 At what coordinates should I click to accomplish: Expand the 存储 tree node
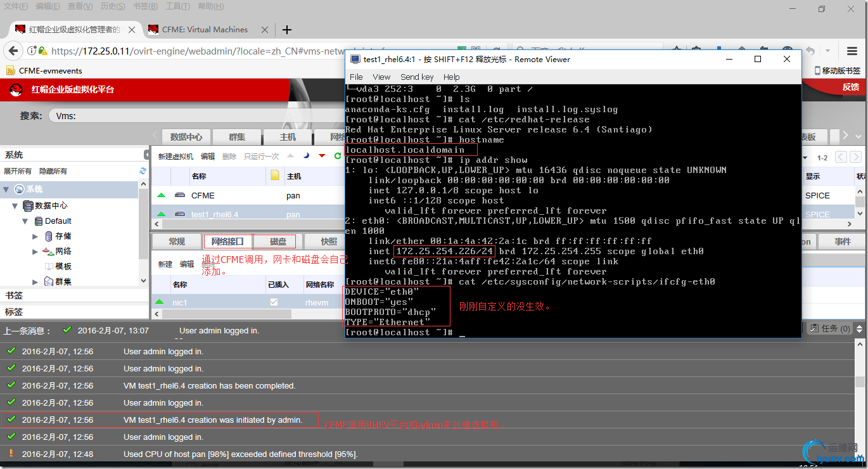pyautogui.click(x=35, y=236)
